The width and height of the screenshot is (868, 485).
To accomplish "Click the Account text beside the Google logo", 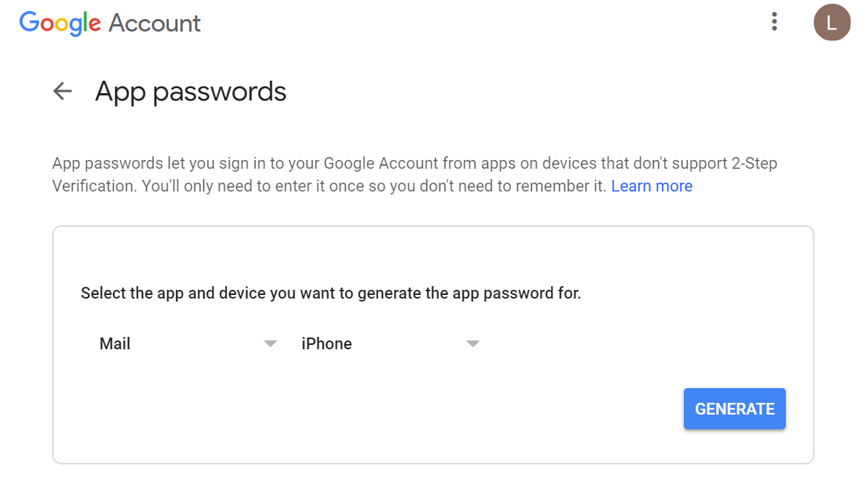I will pos(155,23).
